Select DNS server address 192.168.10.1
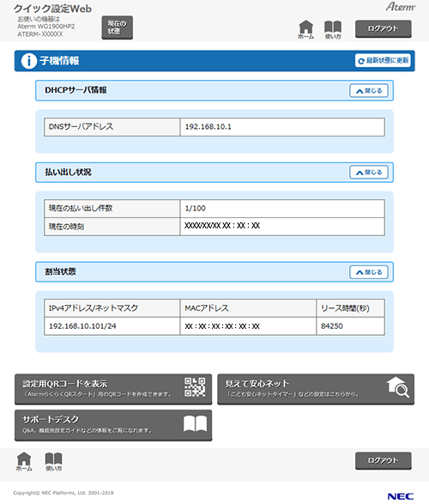429x504 pixels. point(208,126)
